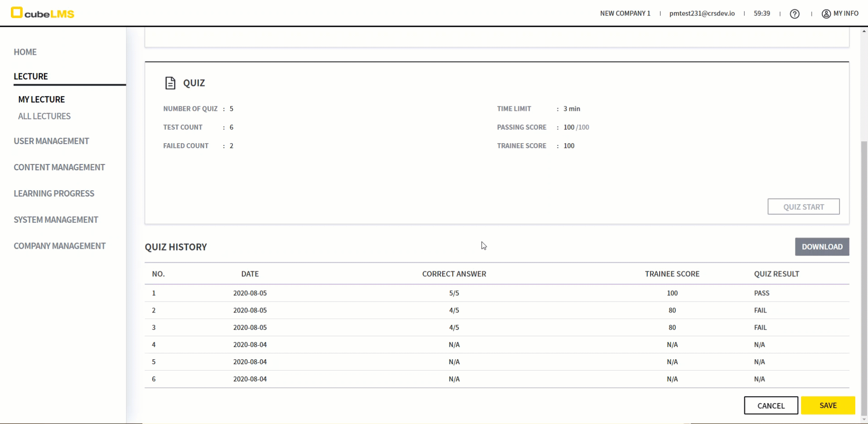The height and width of the screenshot is (424, 868).
Task: Click the MY INFO user icon
Action: [826, 14]
